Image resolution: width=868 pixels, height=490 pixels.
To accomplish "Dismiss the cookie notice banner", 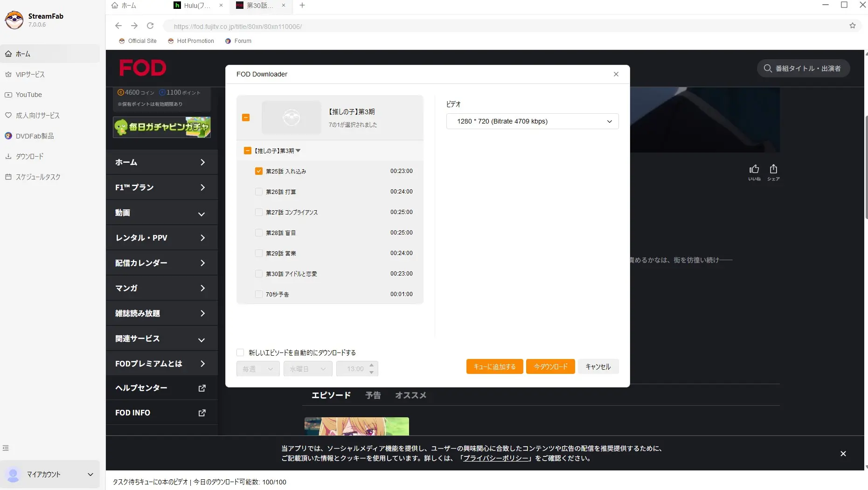I will [843, 454].
